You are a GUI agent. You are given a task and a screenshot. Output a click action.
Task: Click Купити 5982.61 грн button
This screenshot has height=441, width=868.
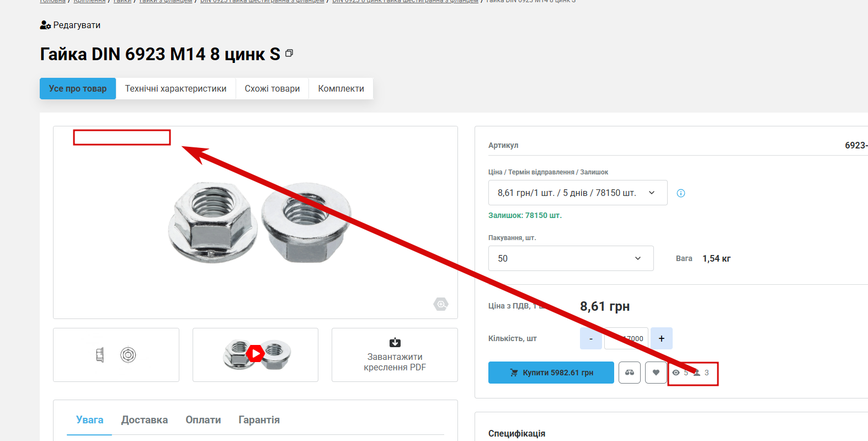click(551, 373)
